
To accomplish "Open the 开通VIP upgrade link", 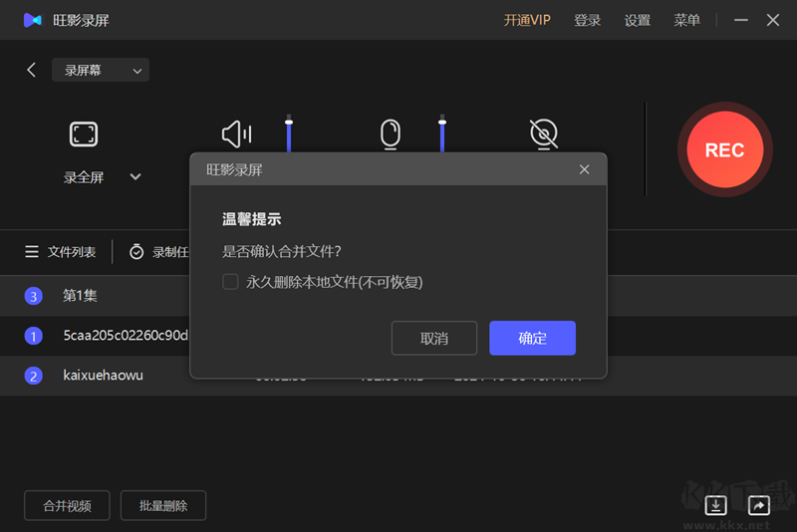I will point(527,20).
